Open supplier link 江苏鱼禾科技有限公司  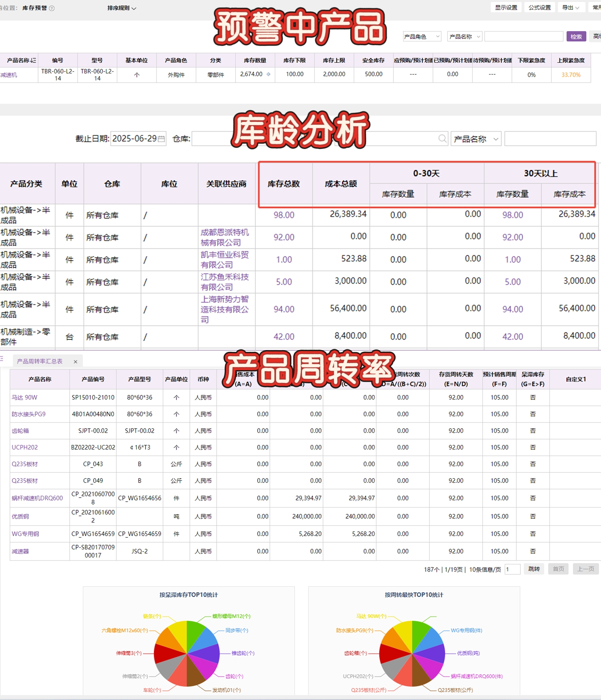[x=225, y=282]
